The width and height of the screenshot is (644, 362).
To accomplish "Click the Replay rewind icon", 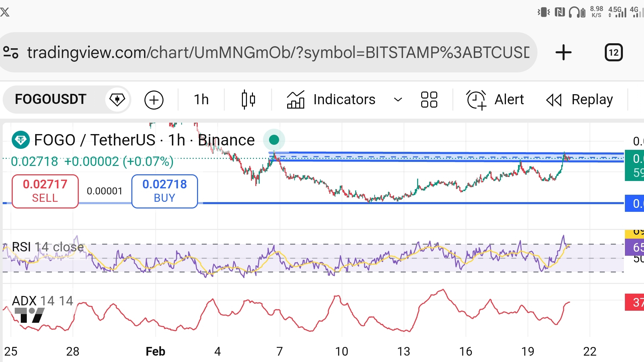I will click(x=554, y=100).
